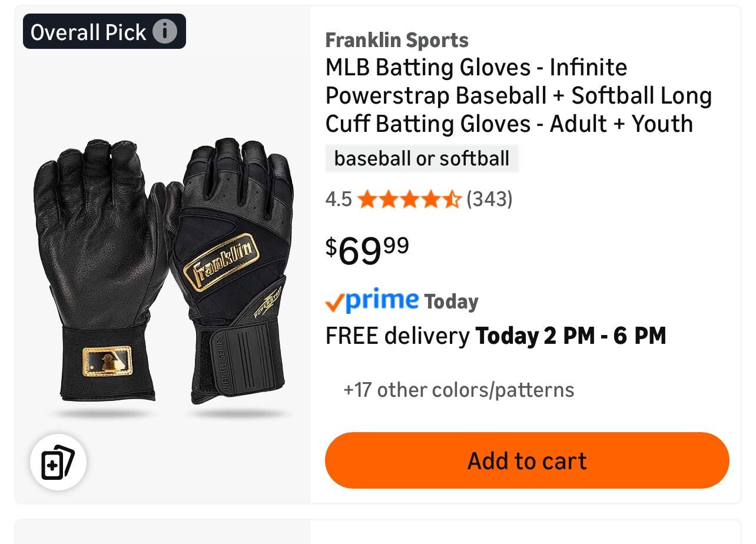Tap the orange star rating icons
The height and width of the screenshot is (544, 756).
(409, 200)
